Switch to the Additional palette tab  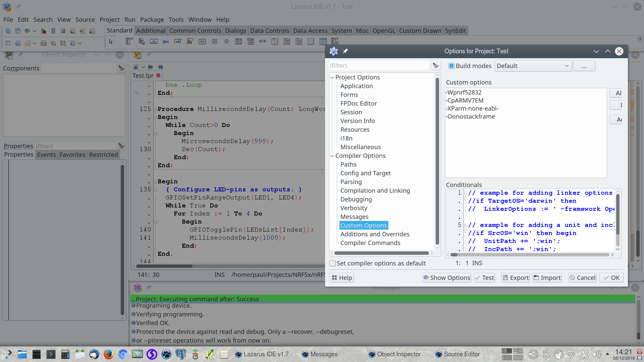151,31
